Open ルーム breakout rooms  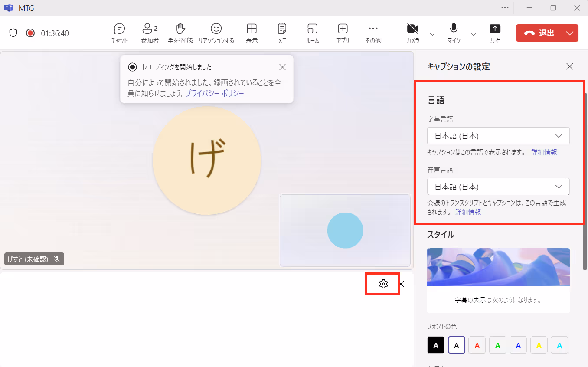coord(312,33)
